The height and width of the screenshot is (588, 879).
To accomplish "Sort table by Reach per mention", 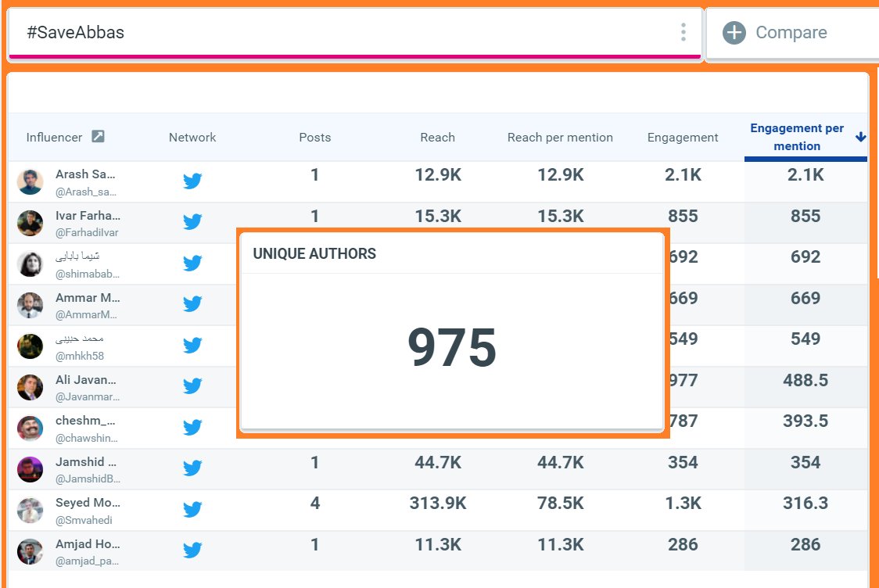I will pyautogui.click(x=560, y=138).
